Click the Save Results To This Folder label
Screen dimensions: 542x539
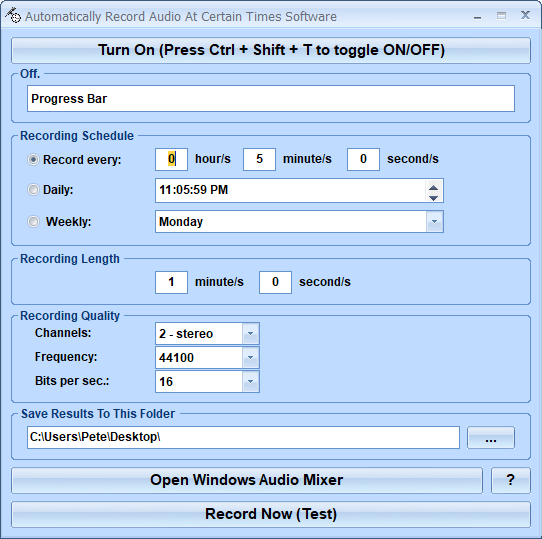98,414
